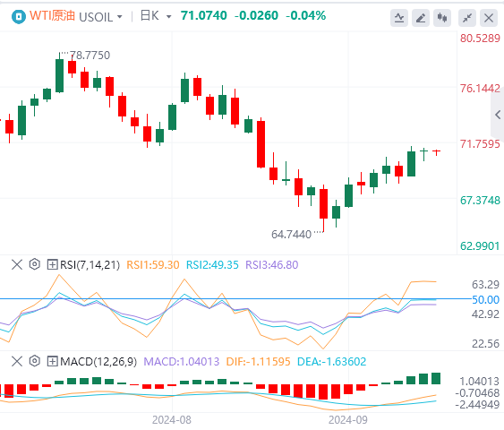
Task: Click MACD:1.04013 value
Action: [x=182, y=362]
